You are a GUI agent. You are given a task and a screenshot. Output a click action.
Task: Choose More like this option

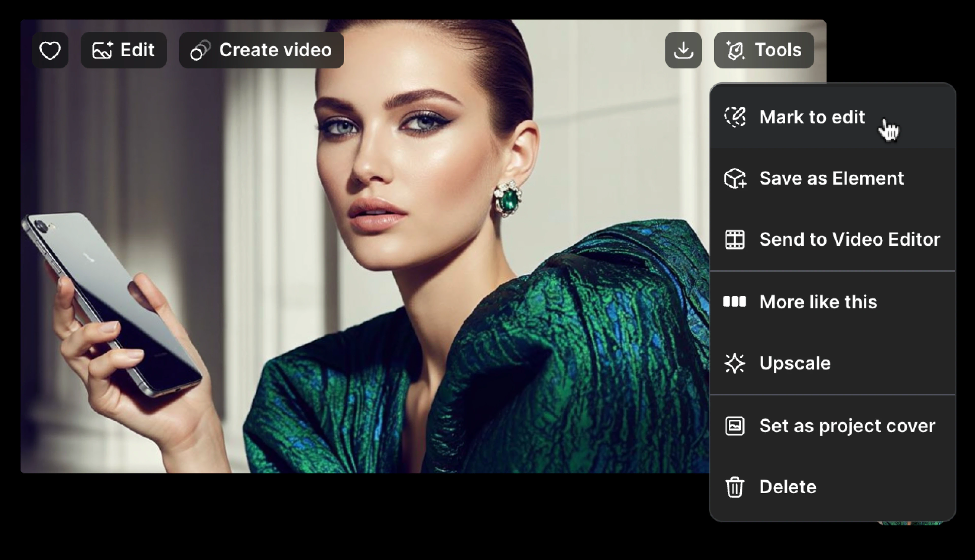(818, 302)
